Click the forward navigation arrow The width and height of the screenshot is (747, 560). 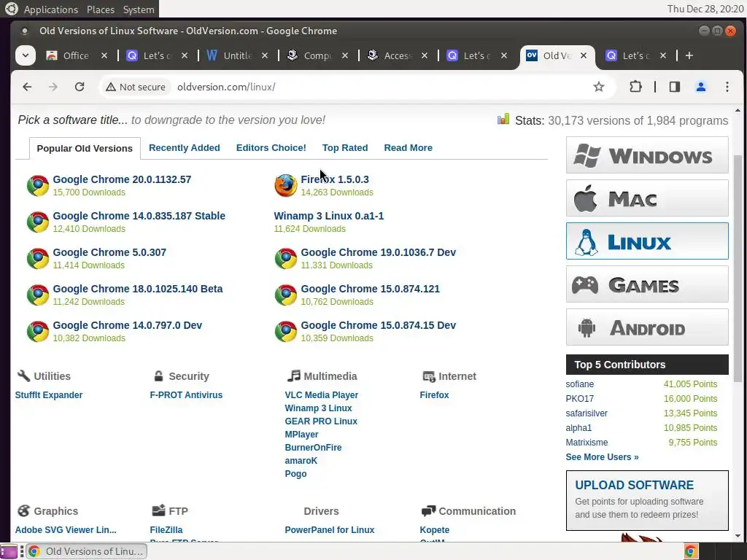click(x=53, y=87)
